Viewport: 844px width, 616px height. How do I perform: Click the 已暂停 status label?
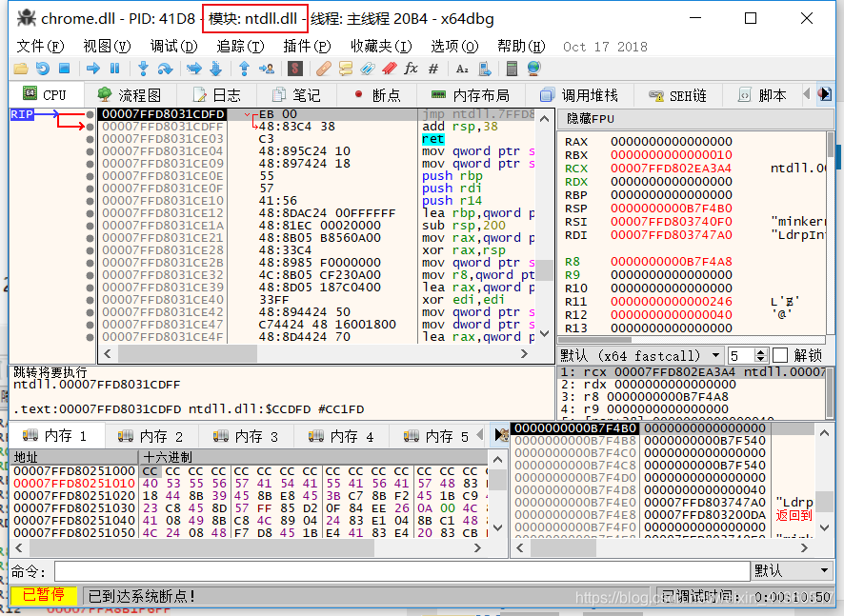[x=43, y=595]
